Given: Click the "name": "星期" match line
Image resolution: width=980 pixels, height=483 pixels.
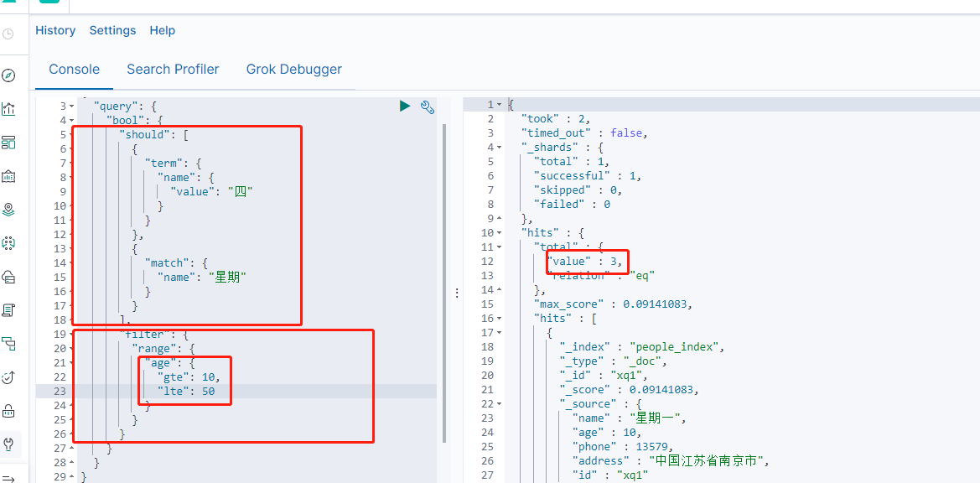Looking at the screenshot, I should point(201,277).
